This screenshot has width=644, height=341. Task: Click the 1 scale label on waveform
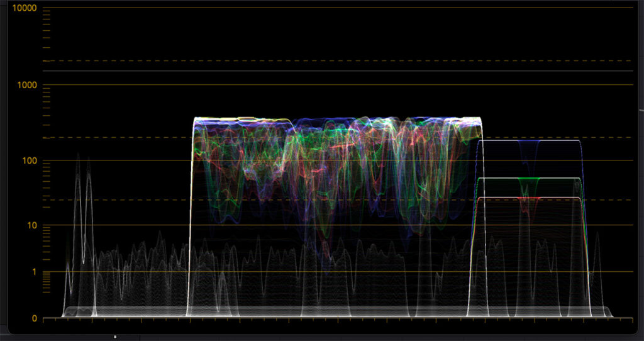[x=35, y=272]
